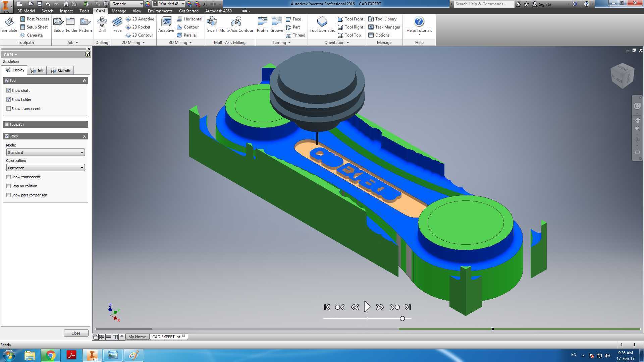Open the 3D Model ribbon tab
The image size is (644, 362).
26,11
